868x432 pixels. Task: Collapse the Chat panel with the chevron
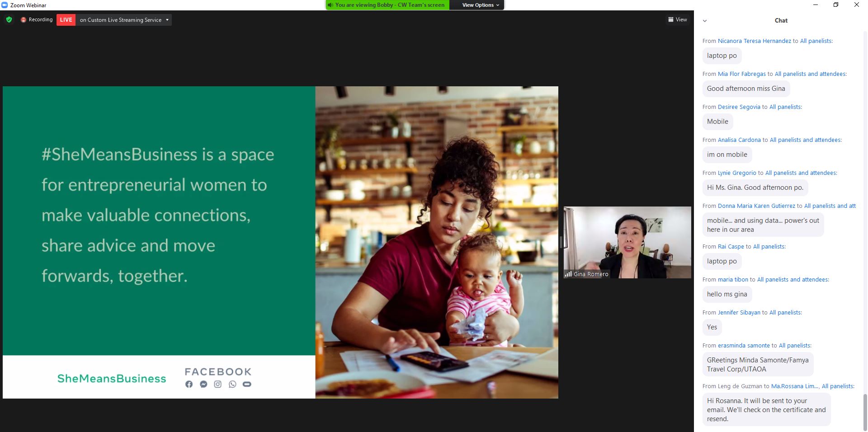pyautogui.click(x=705, y=21)
